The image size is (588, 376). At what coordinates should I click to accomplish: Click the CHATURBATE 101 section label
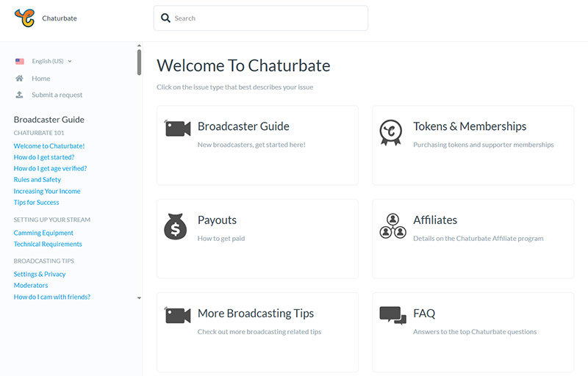39,133
